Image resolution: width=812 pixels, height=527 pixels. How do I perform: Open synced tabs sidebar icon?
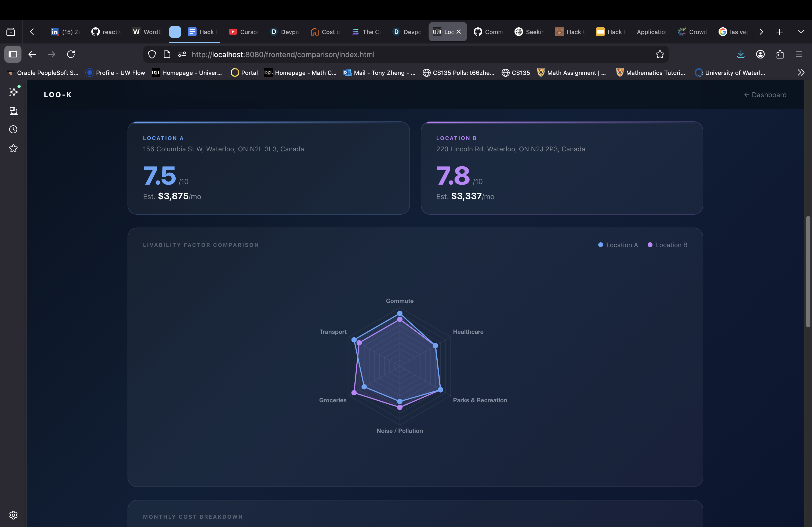(13, 111)
